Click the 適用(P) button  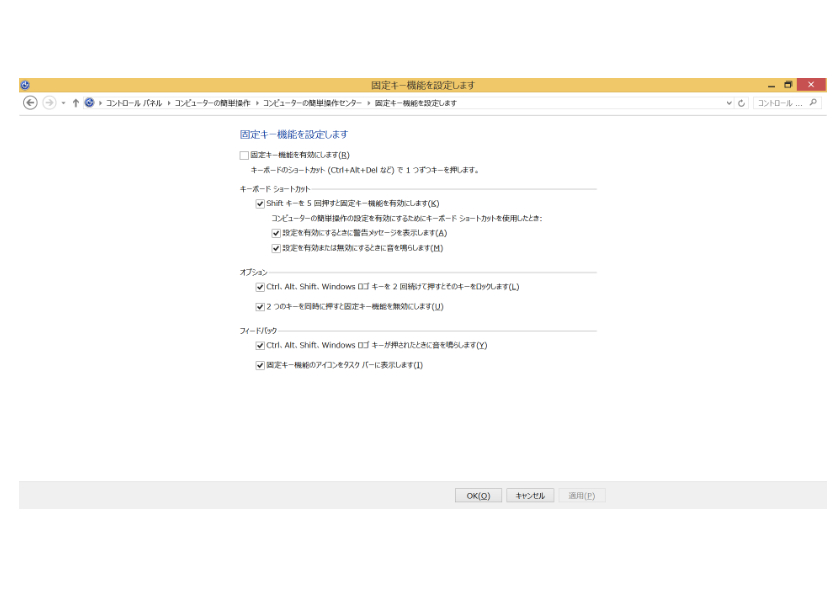pyautogui.click(x=582, y=495)
